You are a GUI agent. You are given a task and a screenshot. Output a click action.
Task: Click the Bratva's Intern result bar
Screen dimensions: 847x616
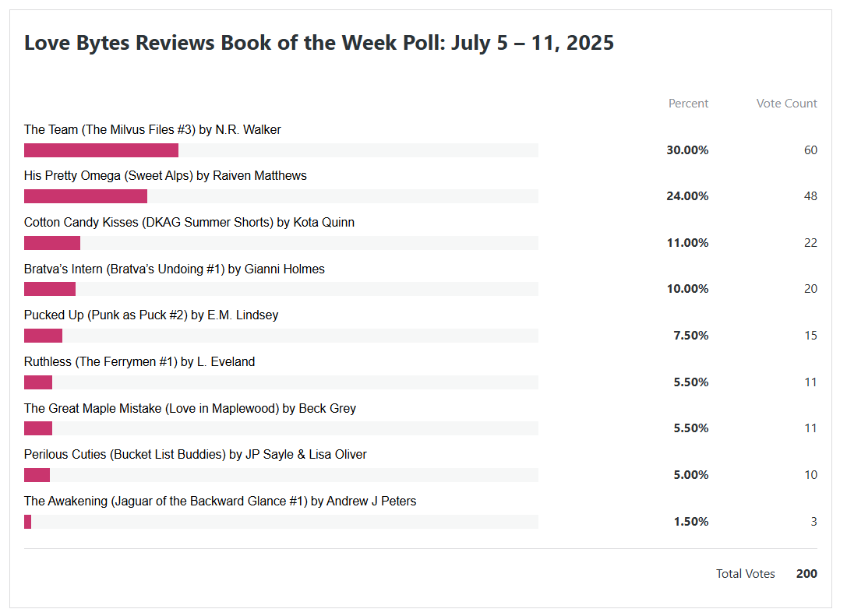point(50,289)
